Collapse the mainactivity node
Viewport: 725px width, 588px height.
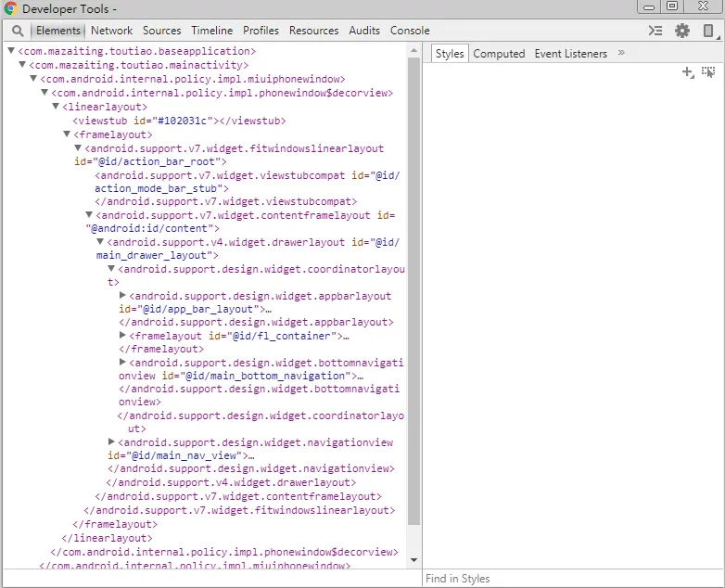click(x=22, y=64)
